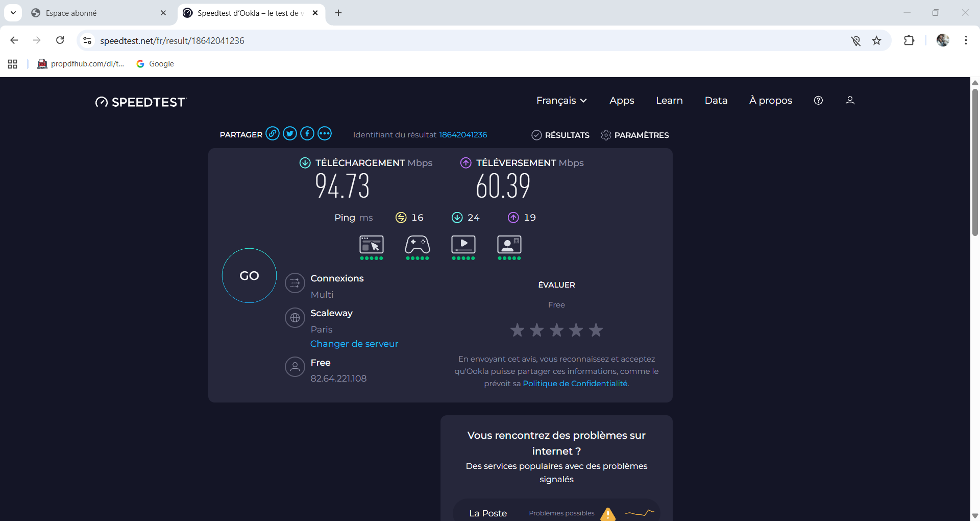Open the Chrome three-dot menu
Viewport: 980px width, 521px height.
coord(966,40)
